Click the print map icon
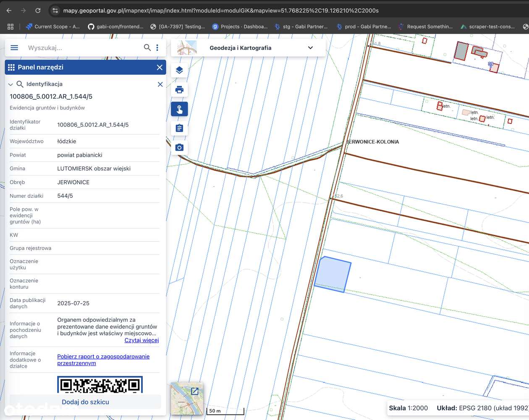529x420 pixels. coord(179,89)
